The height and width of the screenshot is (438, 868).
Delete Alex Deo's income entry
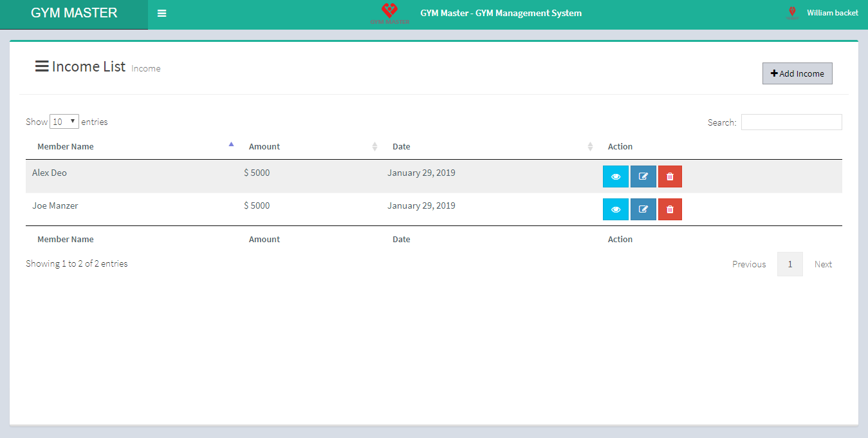pyautogui.click(x=670, y=176)
